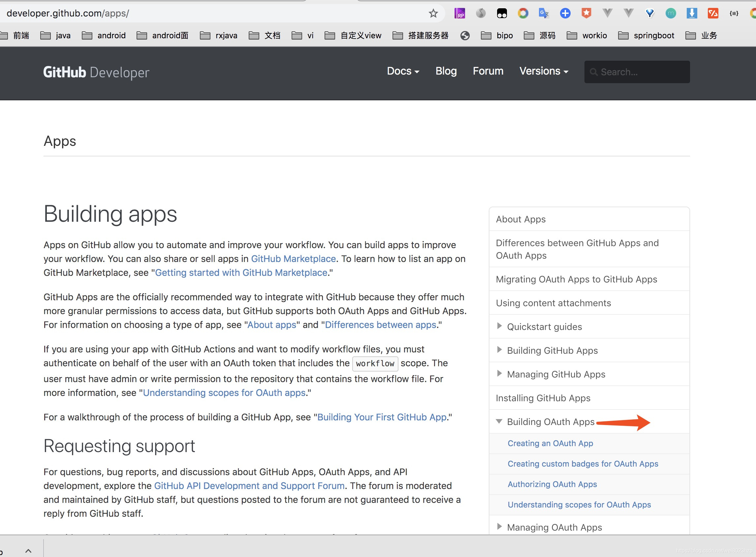
Task: Open the java bookmark folder
Action: coord(55,35)
